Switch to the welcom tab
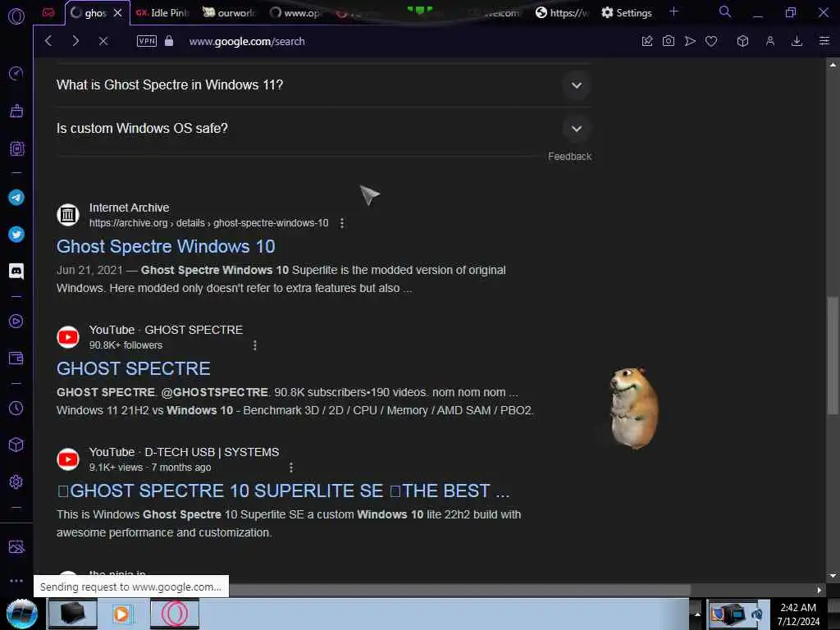This screenshot has height=630, width=840. click(x=495, y=13)
